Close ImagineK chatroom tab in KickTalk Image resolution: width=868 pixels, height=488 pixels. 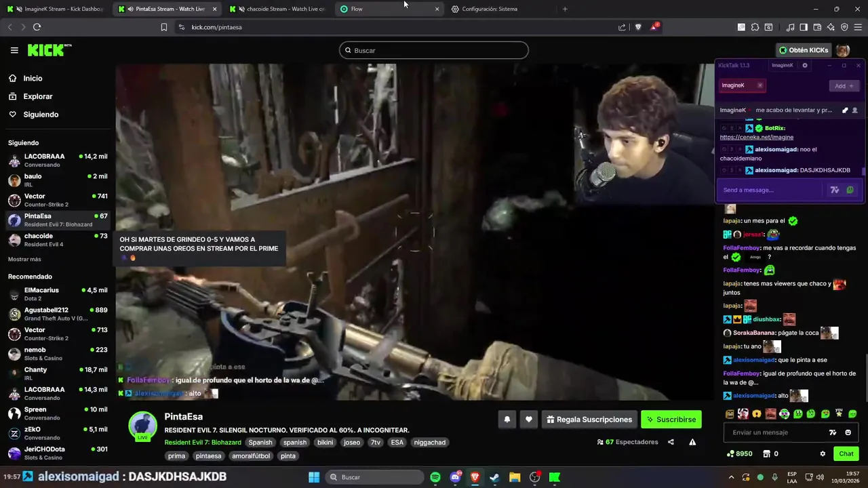(759, 85)
